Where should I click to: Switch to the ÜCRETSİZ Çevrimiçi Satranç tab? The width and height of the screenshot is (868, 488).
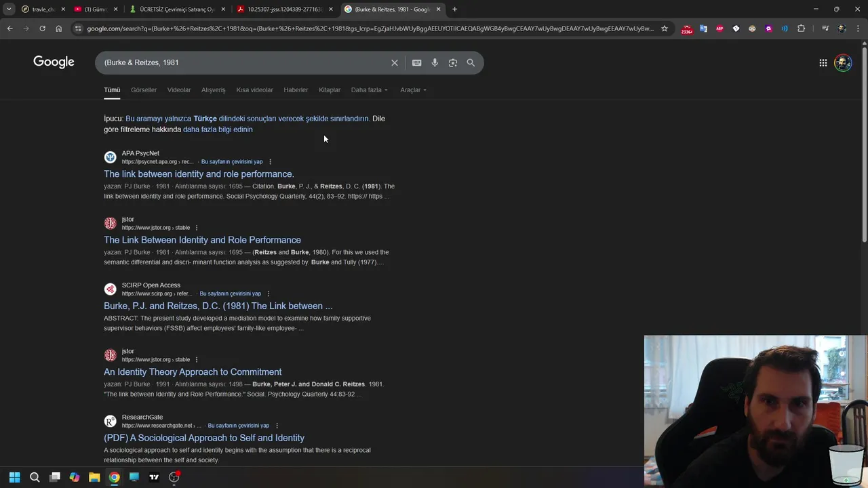(176, 9)
